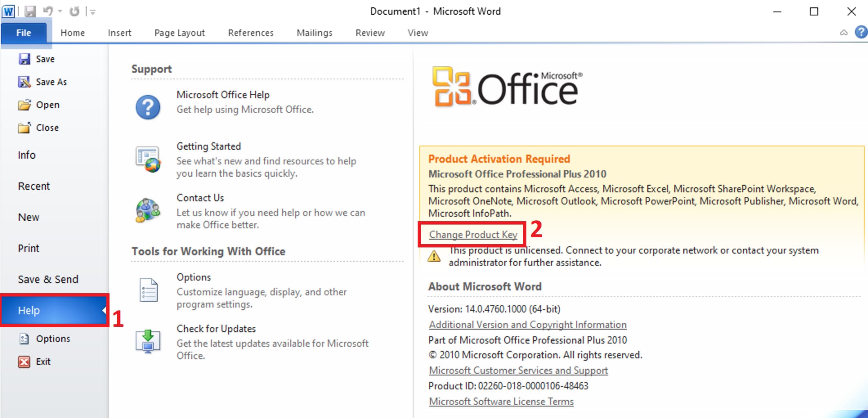Click the Check for Updates icon
868x418 pixels.
pyautogui.click(x=148, y=341)
